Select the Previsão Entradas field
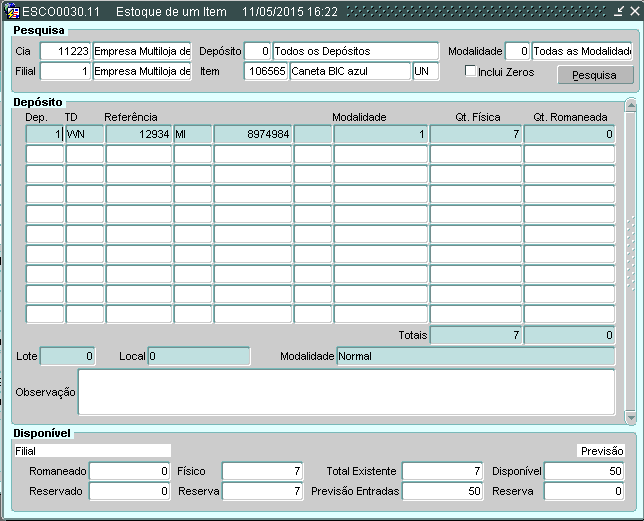 (443, 491)
